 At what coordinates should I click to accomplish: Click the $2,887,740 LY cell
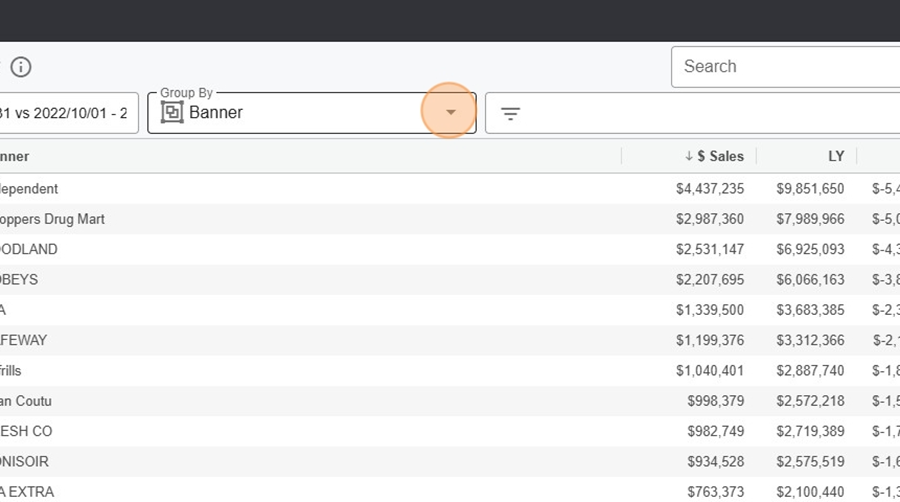point(810,371)
